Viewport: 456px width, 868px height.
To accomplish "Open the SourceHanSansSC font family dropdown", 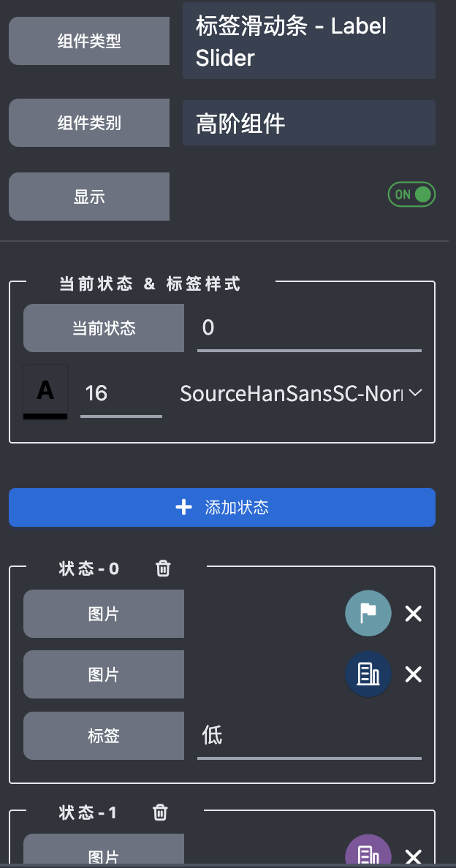I will point(300,393).
